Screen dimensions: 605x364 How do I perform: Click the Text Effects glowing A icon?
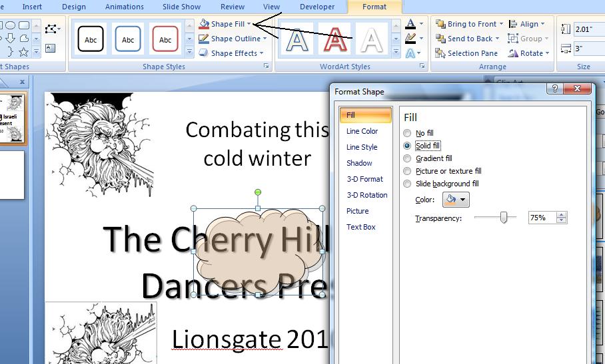tap(411, 53)
